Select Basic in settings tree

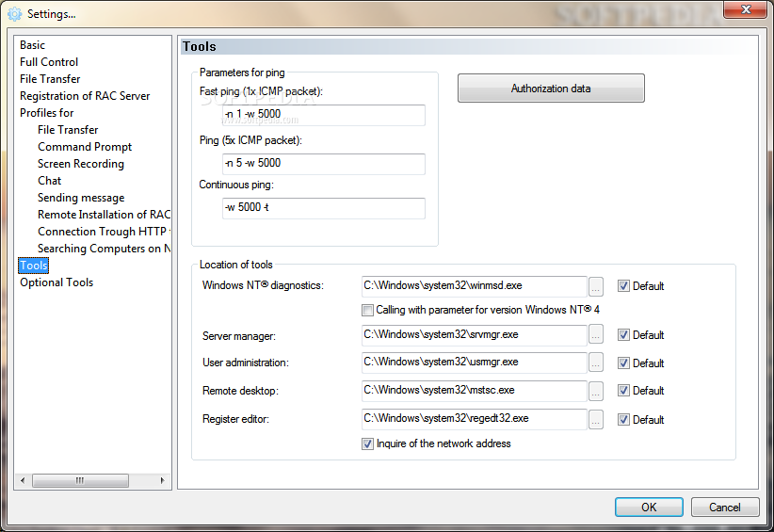click(33, 45)
